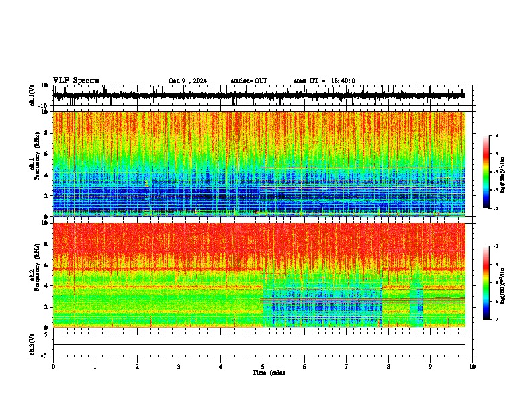
Task: Click the ch.1 voltage waveform trace
Action: click(259, 95)
